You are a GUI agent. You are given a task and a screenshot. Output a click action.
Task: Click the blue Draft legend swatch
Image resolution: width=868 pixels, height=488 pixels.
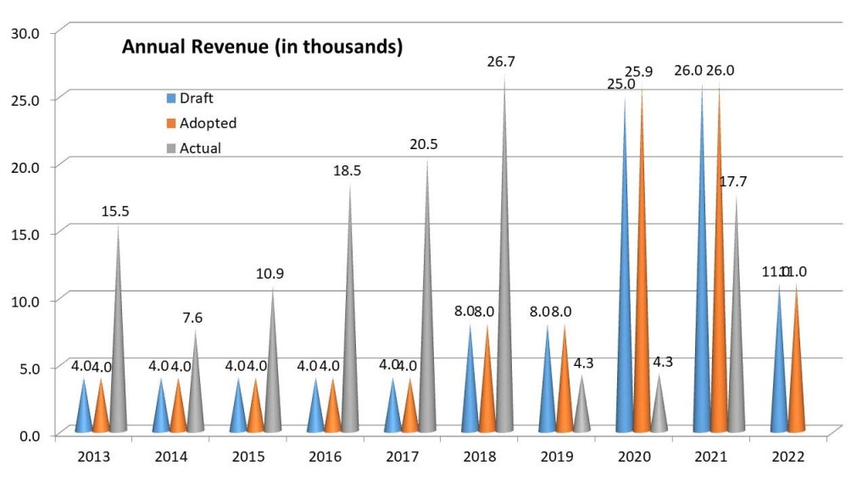tap(171, 98)
